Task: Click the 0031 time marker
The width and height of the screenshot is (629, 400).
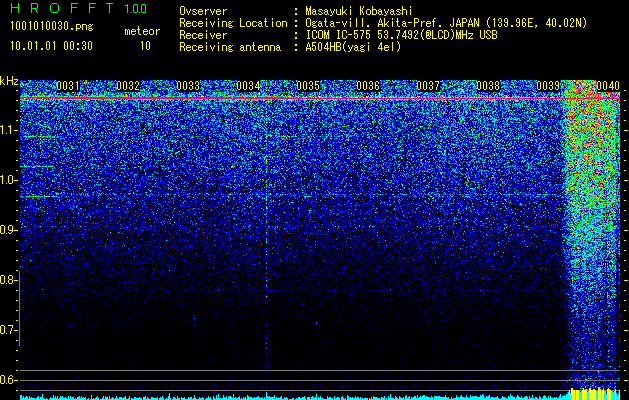Action: point(68,86)
